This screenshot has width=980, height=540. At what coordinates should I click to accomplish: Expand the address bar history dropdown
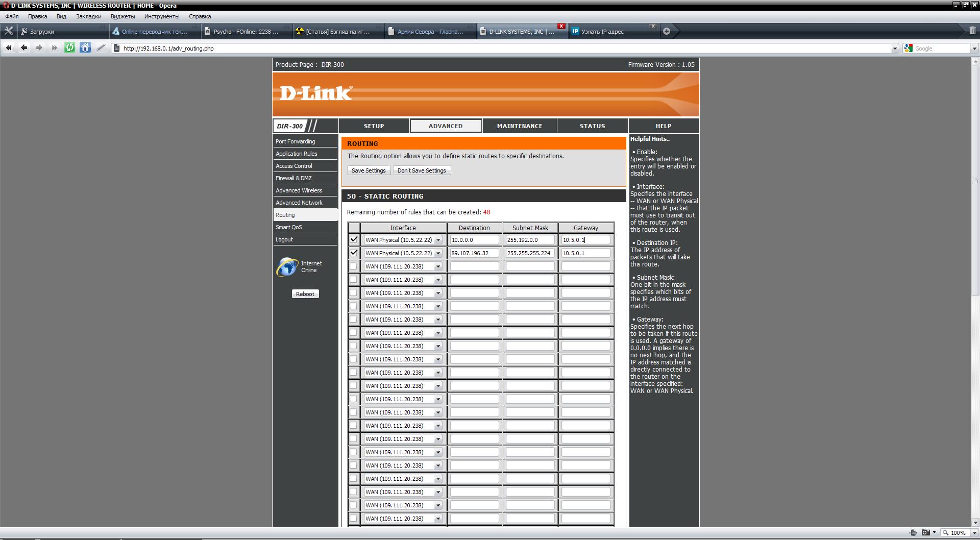(x=894, y=48)
